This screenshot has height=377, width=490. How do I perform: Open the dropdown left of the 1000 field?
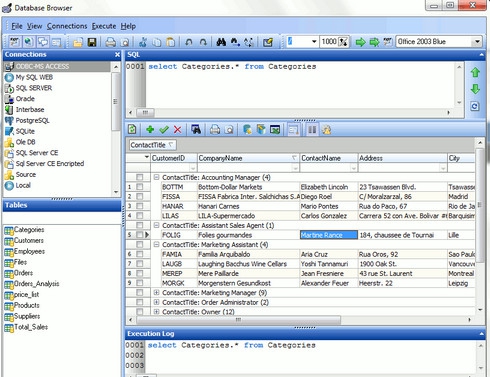(x=314, y=42)
